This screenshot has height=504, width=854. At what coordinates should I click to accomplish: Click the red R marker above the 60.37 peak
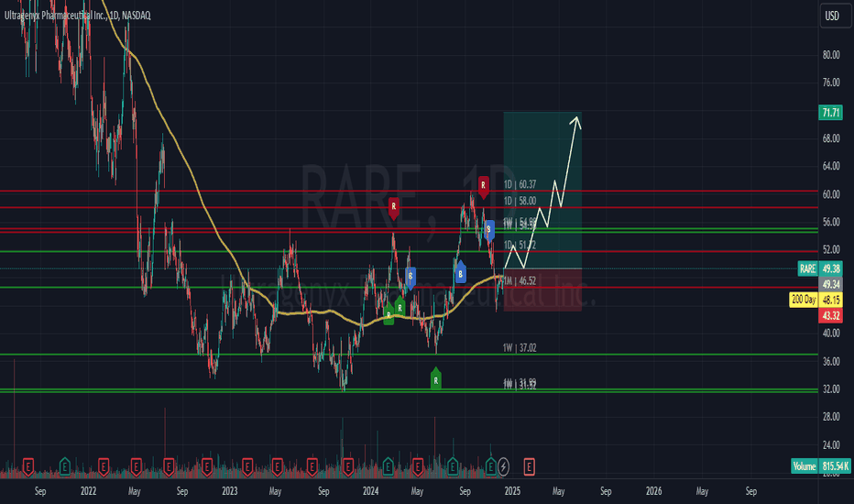[x=483, y=186]
